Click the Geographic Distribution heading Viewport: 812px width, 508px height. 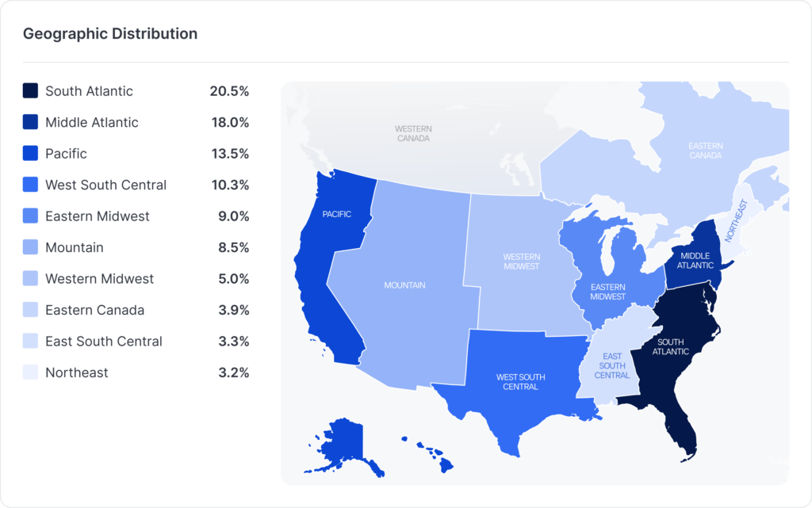point(110,34)
